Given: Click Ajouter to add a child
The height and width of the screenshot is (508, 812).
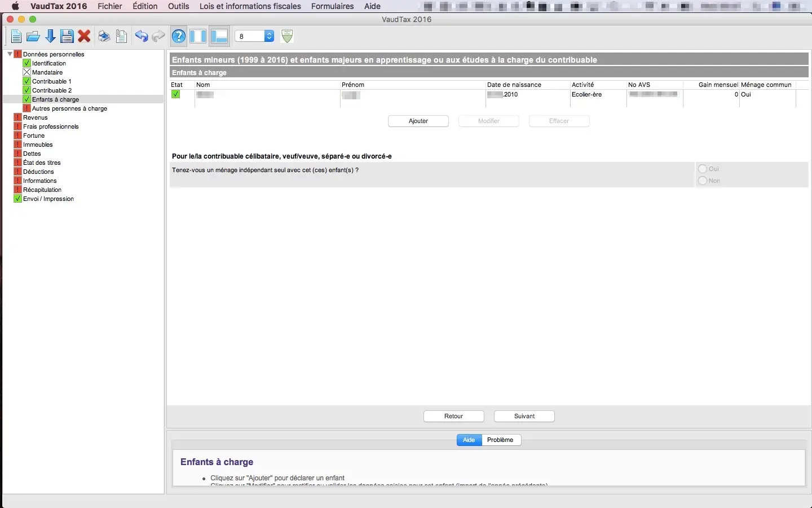Looking at the screenshot, I should [418, 121].
